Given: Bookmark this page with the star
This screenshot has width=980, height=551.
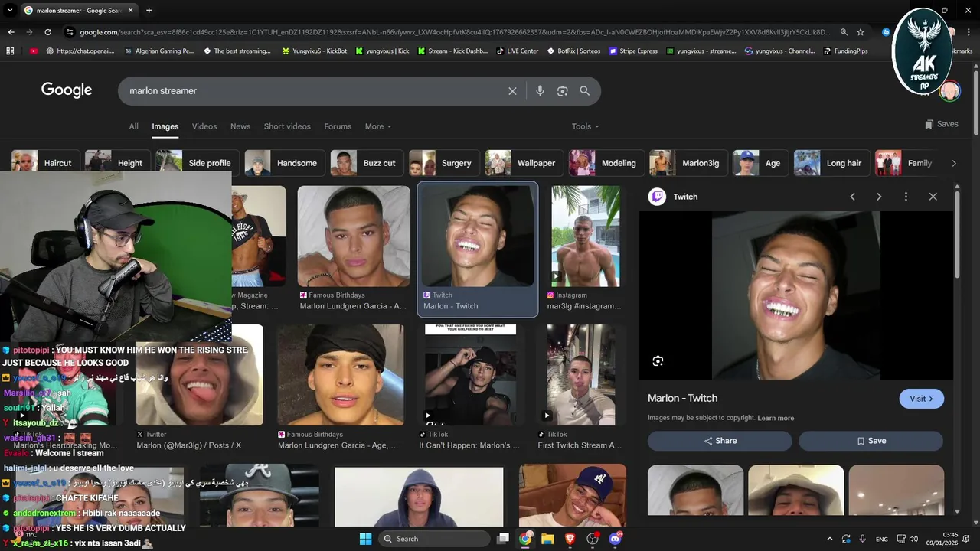Looking at the screenshot, I should [861, 32].
